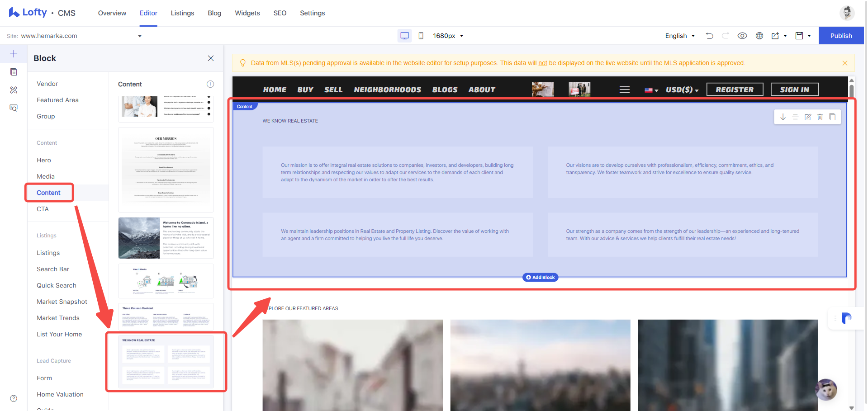Image resolution: width=868 pixels, height=411 pixels.
Task: Open the Widgets tab
Action: coord(247,13)
